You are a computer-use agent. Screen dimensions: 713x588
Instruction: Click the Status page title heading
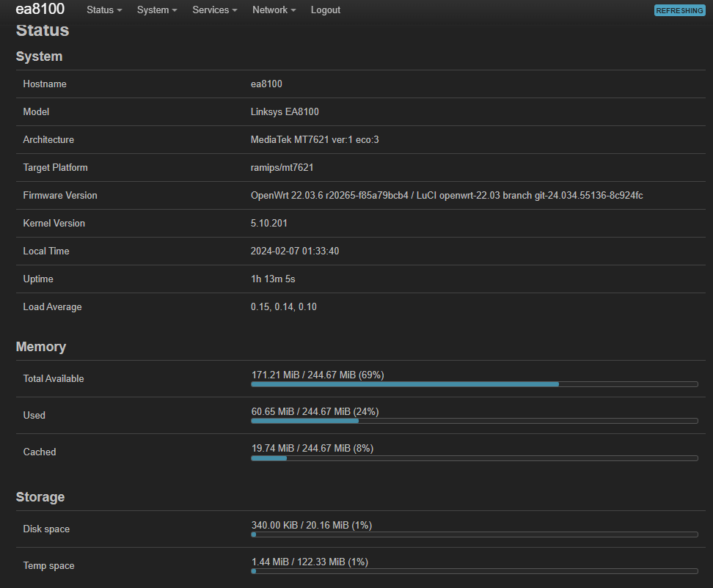pos(43,30)
